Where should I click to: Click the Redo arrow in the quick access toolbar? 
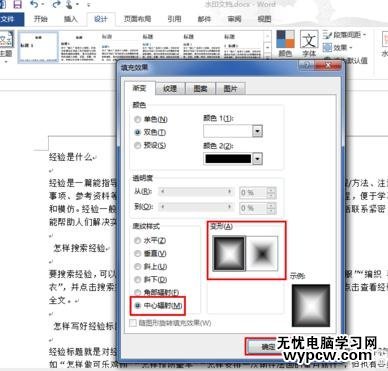56,4
